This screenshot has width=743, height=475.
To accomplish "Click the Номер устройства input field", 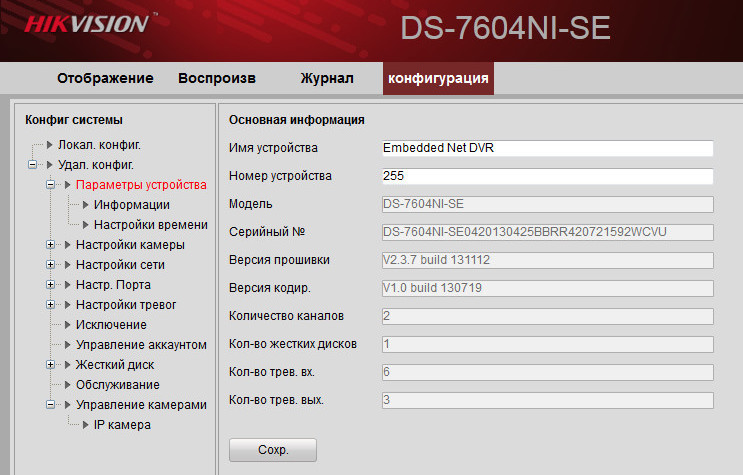I will 547,176.
